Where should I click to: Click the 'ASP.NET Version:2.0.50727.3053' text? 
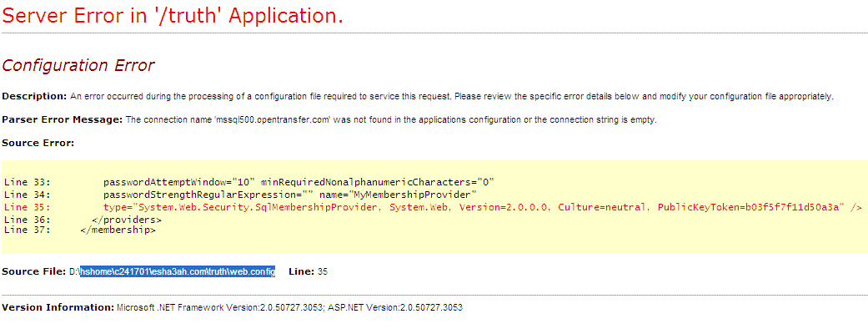click(394, 307)
